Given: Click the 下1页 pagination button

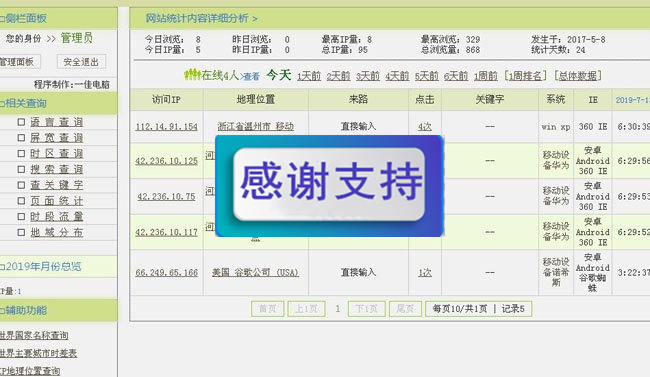Looking at the screenshot, I should (x=366, y=309).
